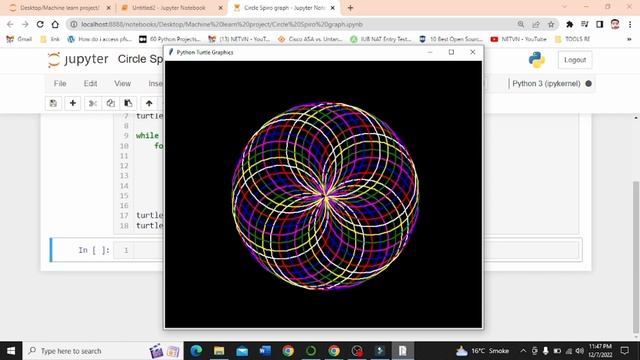Image resolution: width=640 pixels, height=360 pixels.
Task: Open Chrome extensions puzzle icon
Action: pyautogui.click(x=569, y=24)
